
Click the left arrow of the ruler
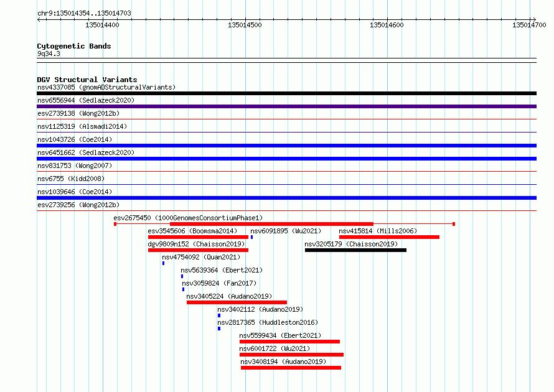(39, 20)
